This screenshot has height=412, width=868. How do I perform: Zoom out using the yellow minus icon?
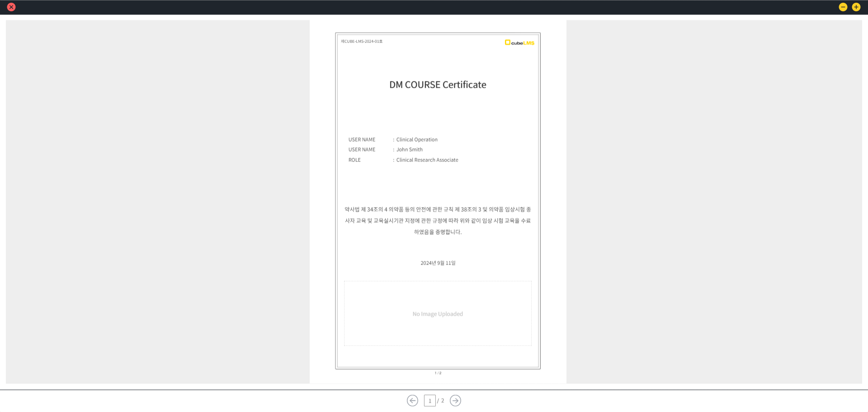[843, 7]
